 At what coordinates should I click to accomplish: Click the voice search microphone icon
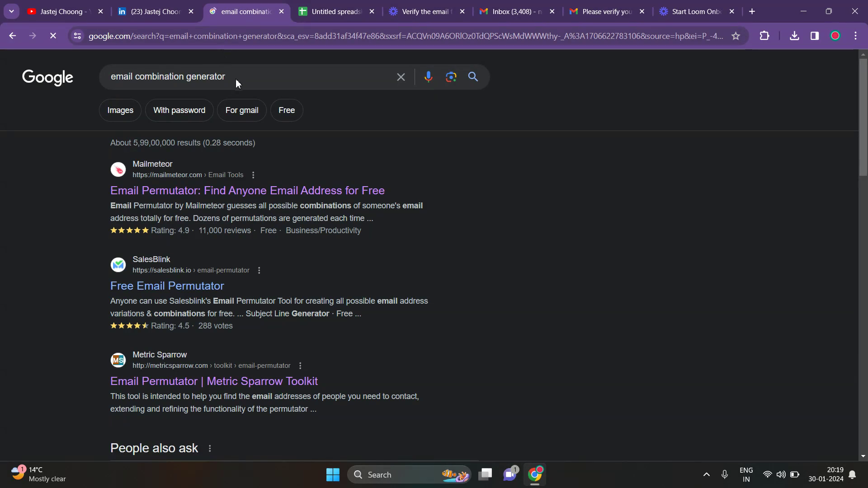tap(428, 77)
